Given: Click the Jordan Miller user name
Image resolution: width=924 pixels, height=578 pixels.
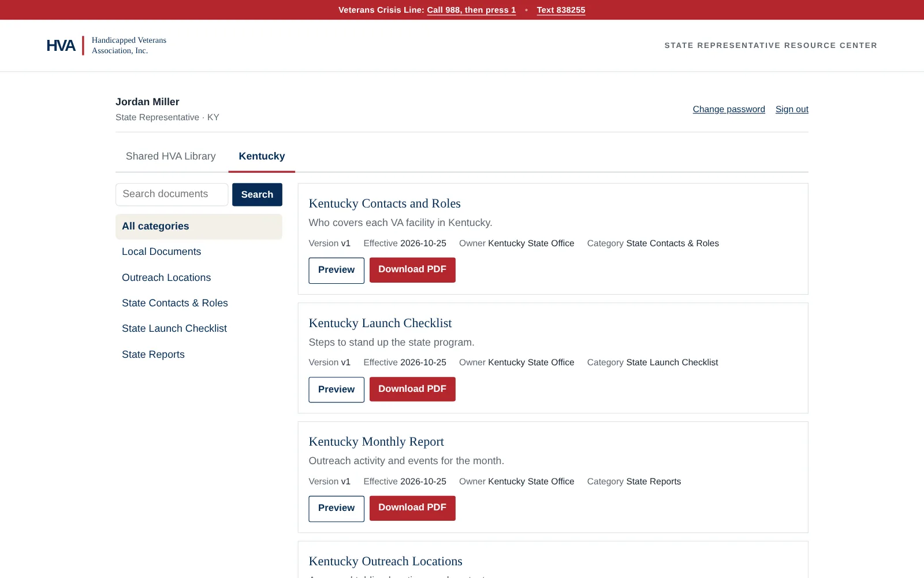Looking at the screenshot, I should click(147, 102).
